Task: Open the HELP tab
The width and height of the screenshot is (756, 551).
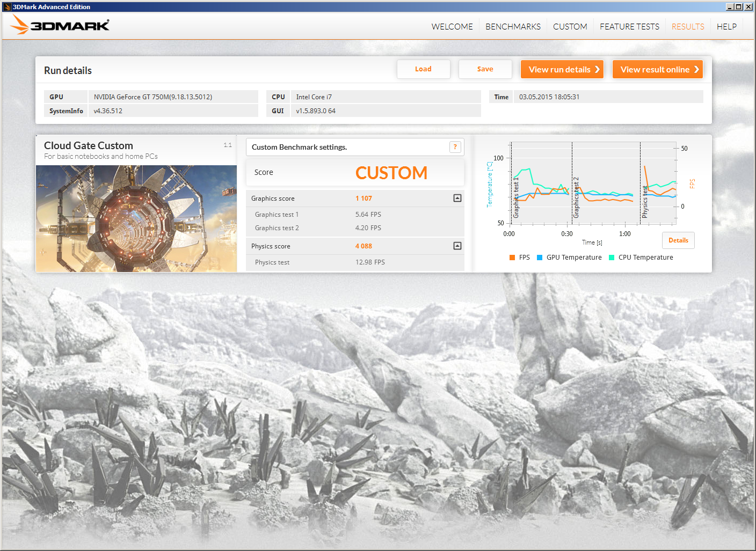Action: coord(726,27)
